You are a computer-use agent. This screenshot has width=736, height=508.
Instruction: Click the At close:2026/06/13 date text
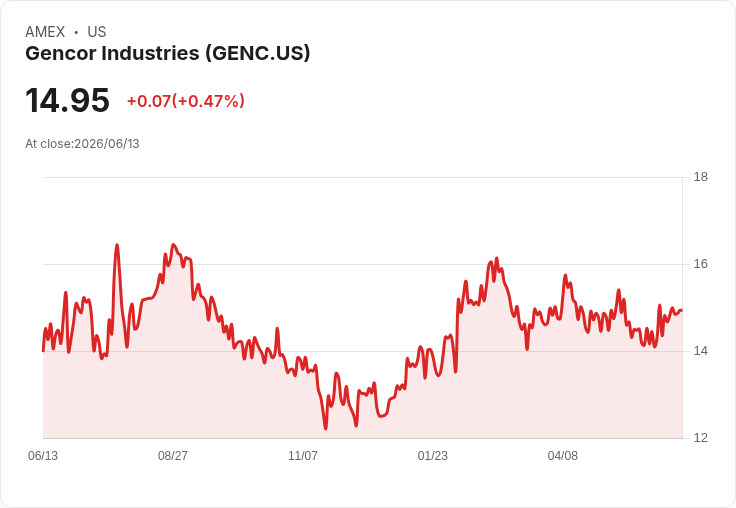click(x=82, y=144)
